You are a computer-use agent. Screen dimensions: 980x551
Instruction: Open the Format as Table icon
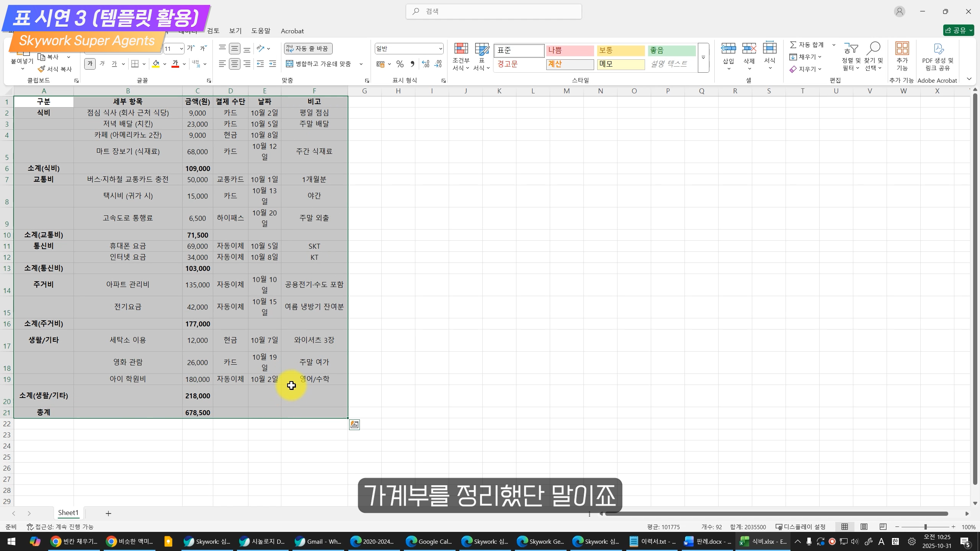[x=482, y=49]
